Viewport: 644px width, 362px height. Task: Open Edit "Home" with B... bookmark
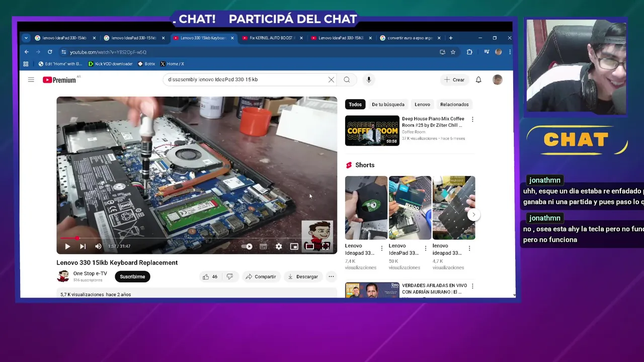[x=60, y=64]
